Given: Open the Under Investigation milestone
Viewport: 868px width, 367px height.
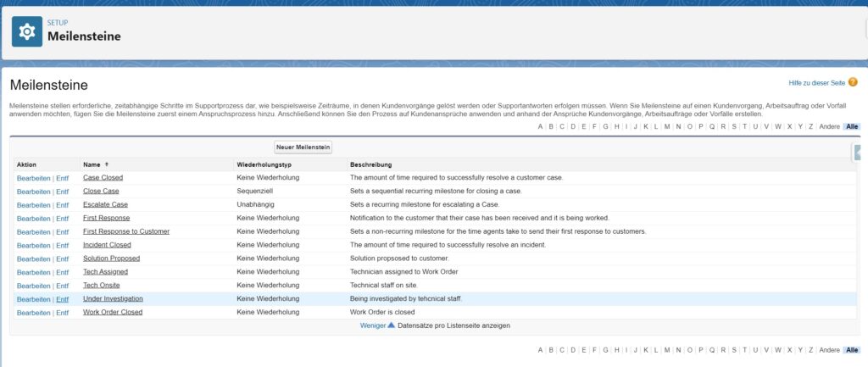Looking at the screenshot, I should pyautogui.click(x=113, y=299).
